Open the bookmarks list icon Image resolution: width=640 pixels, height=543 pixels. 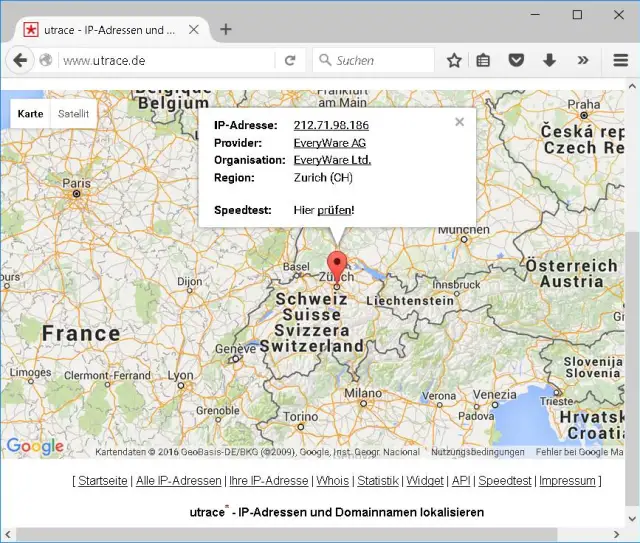pos(484,61)
